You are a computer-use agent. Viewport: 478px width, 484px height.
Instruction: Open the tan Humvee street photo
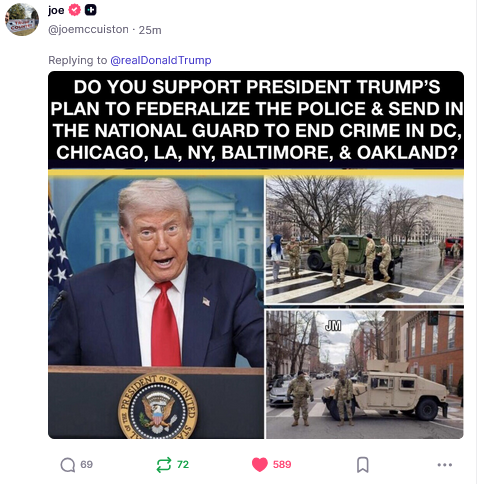pyautogui.click(x=364, y=374)
